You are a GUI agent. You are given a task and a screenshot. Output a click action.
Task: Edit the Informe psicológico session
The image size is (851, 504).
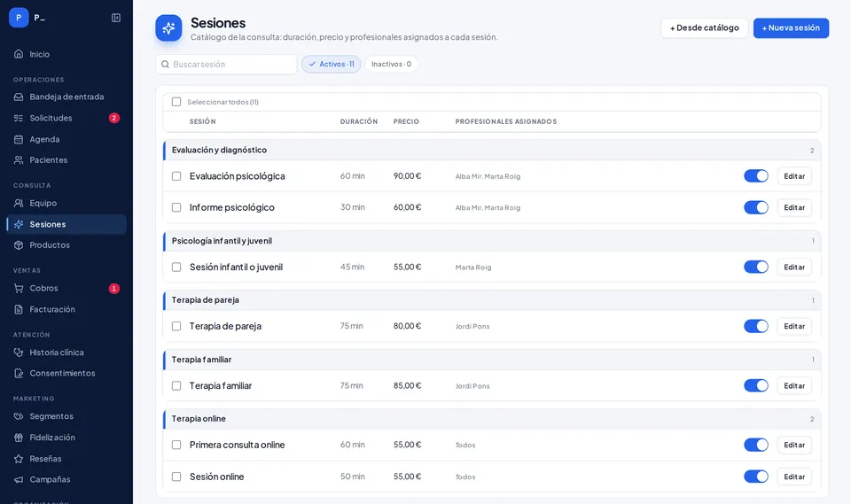(x=794, y=207)
